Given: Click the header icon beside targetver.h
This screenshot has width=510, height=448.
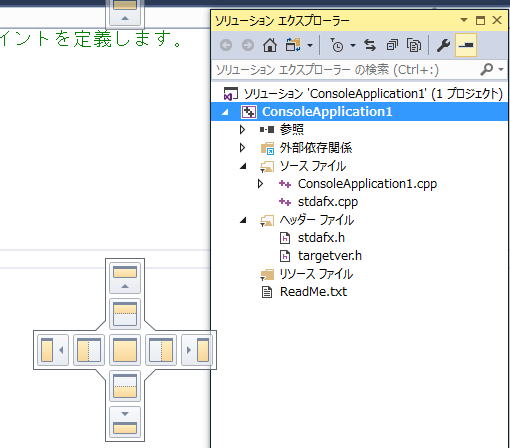Looking at the screenshot, I should pyautogui.click(x=285, y=256).
